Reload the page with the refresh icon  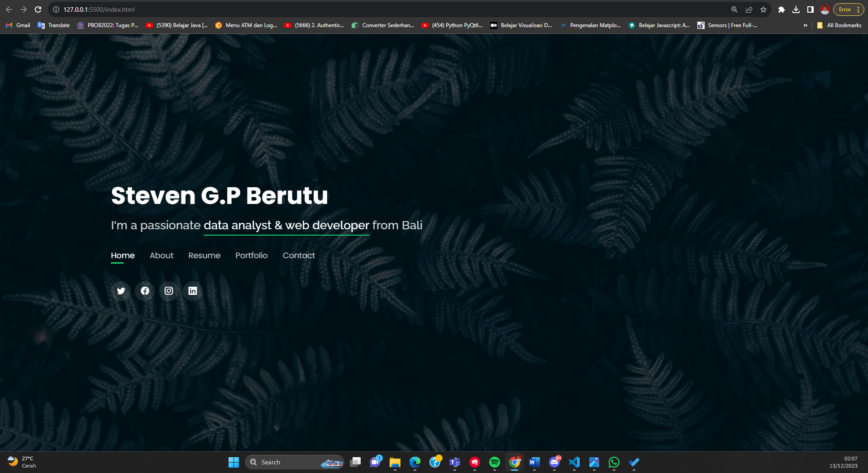click(37, 9)
